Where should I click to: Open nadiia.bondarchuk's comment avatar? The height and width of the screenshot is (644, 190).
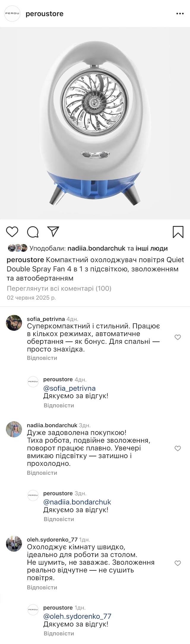click(x=14, y=429)
